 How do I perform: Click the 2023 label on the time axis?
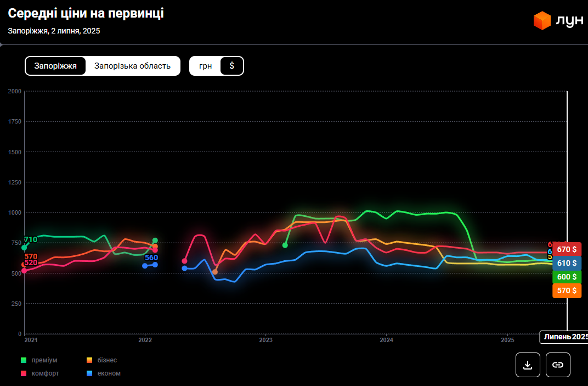tap(265, 340)
